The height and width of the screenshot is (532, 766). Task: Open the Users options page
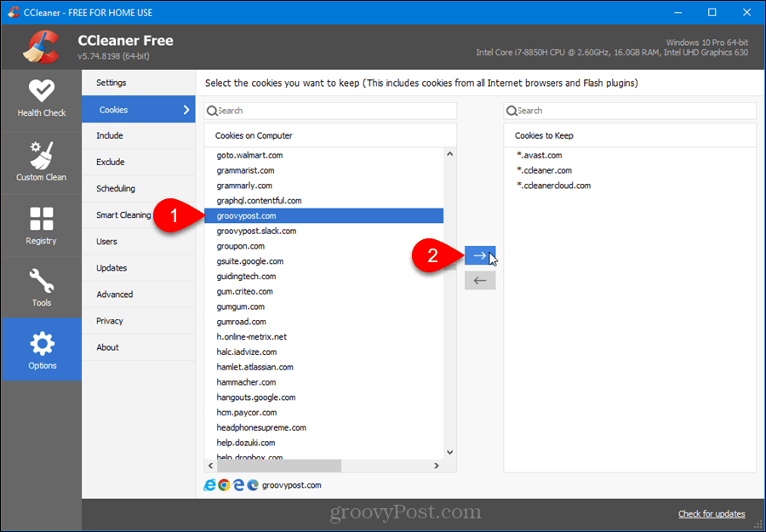click(x=139, y=242)
